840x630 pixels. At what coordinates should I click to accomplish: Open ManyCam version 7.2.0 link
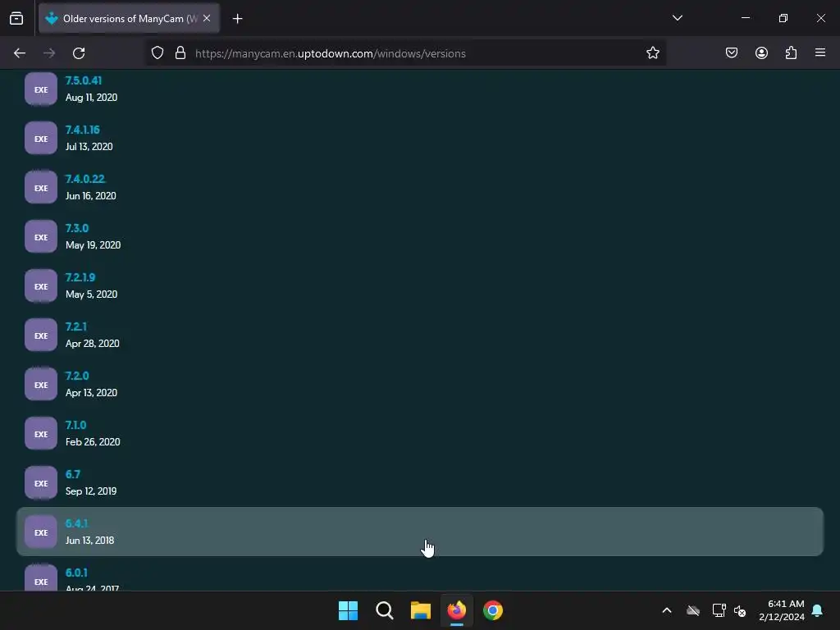tap(77, 376)
